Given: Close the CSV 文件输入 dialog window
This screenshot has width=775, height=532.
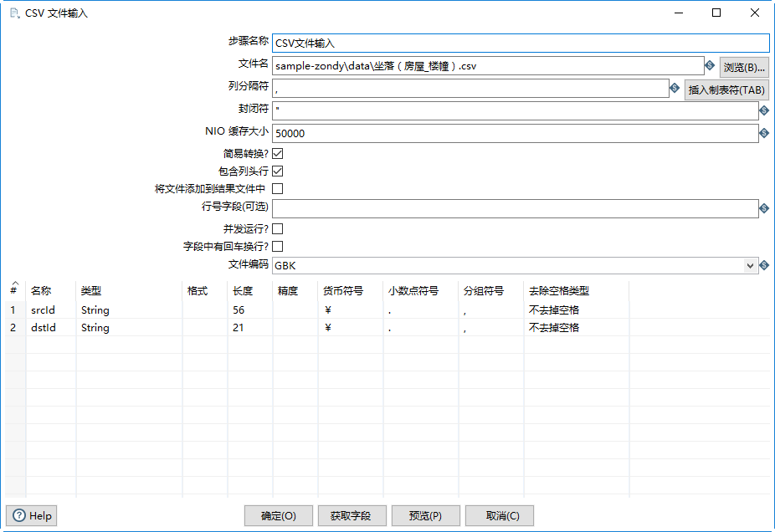Looking at the screenshot, I should click(755, 13).
